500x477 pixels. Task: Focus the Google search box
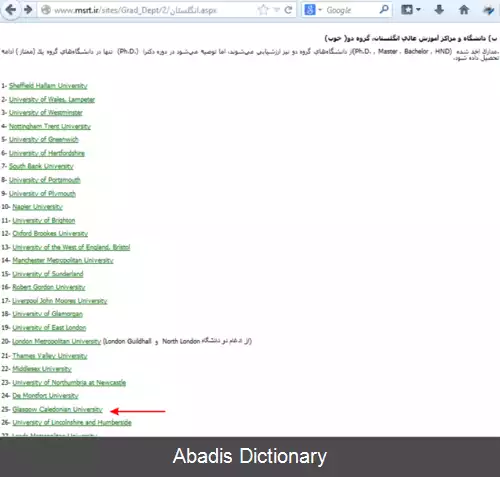click(352, 10)
